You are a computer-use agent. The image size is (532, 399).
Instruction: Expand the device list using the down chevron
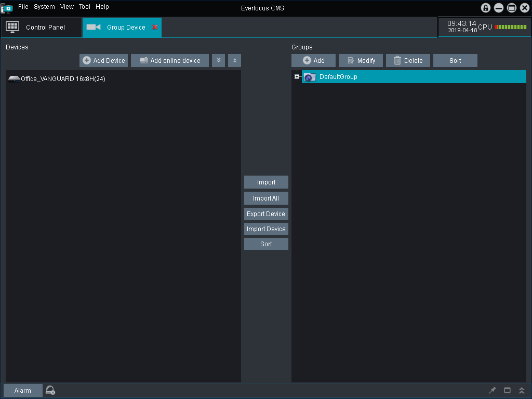[x=218, y=60]
